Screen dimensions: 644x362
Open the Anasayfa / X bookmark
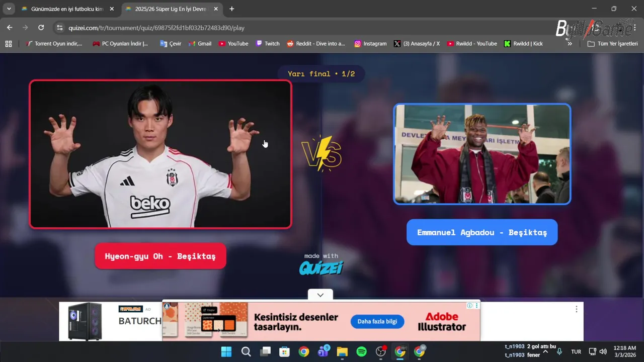[417, 44]
